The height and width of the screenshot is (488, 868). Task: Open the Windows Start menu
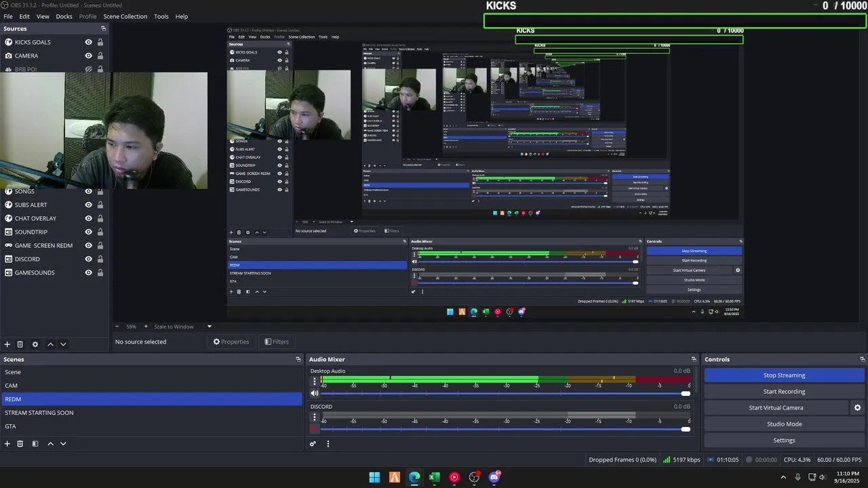tap(374, 477)
